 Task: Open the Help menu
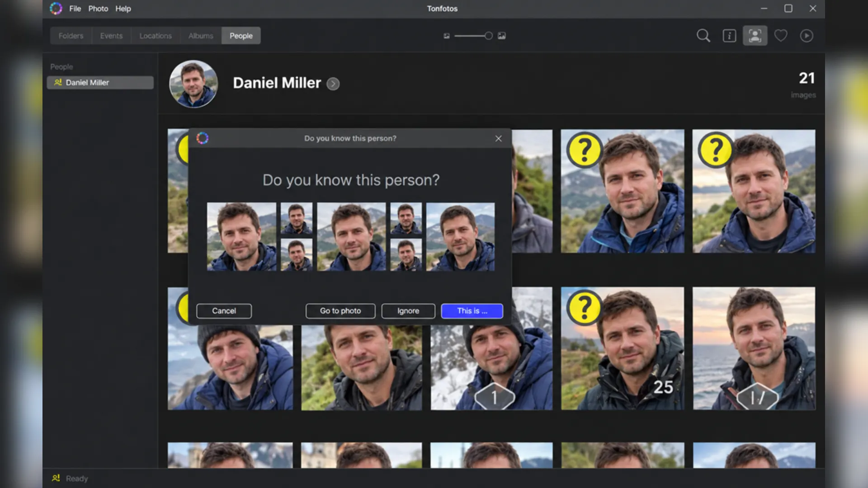pos(123,9)
